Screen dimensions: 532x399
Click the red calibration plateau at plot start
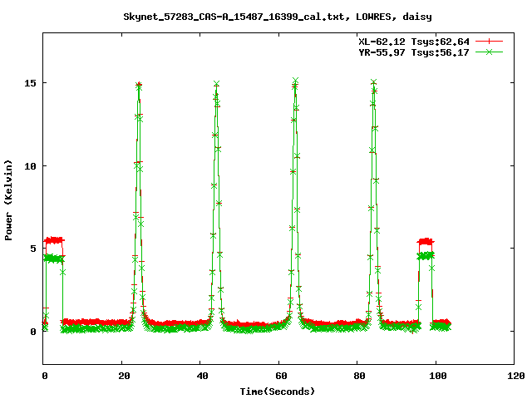54,240
